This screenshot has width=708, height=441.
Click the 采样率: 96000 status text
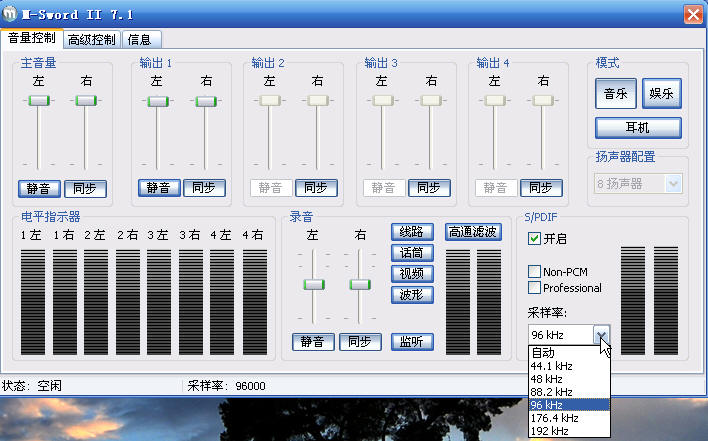(227, 386)
